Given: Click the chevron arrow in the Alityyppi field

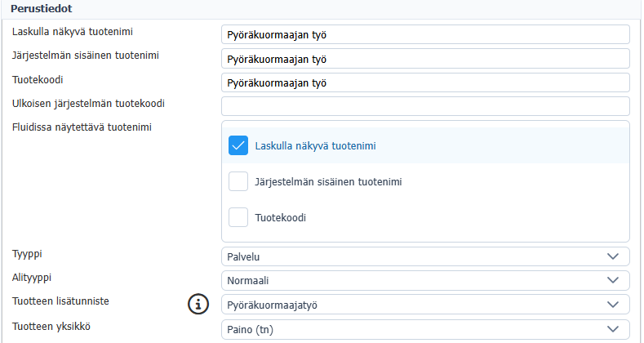Looking at the screenshot, I should [614, 280].
